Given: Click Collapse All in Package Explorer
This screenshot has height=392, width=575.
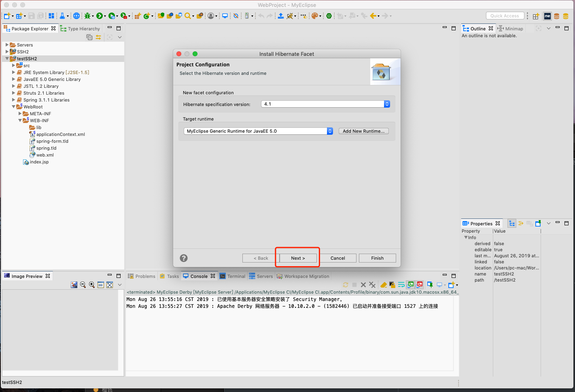Looking at the screenshot, I should (89, 37).
